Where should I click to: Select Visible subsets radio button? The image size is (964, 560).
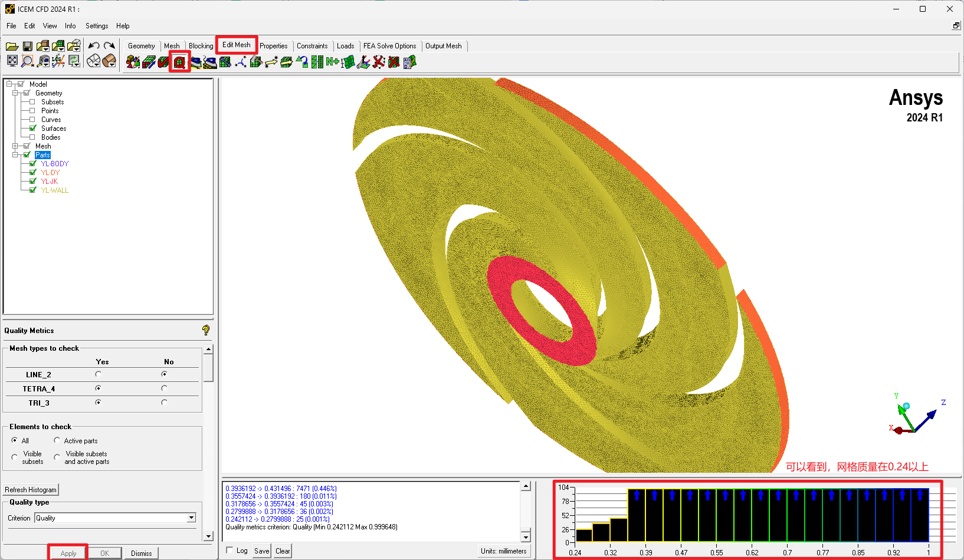(x=14, y=457)
